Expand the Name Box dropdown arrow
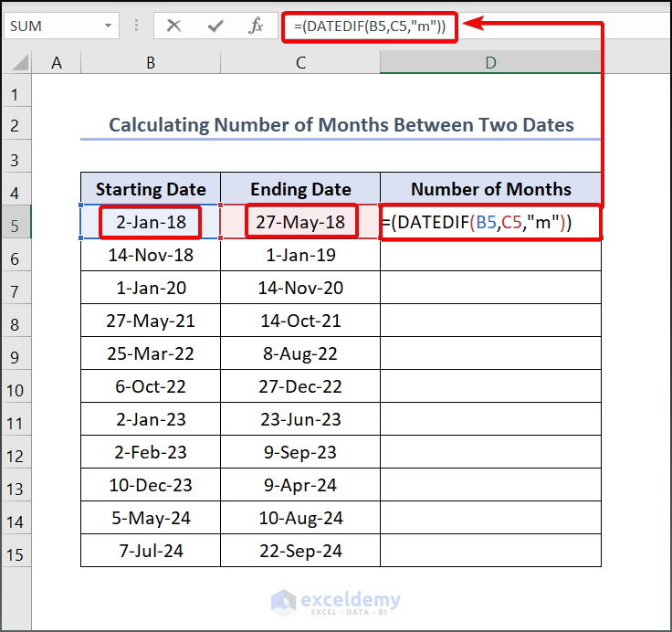The image size is (672, 632). [x=109, y=26]
